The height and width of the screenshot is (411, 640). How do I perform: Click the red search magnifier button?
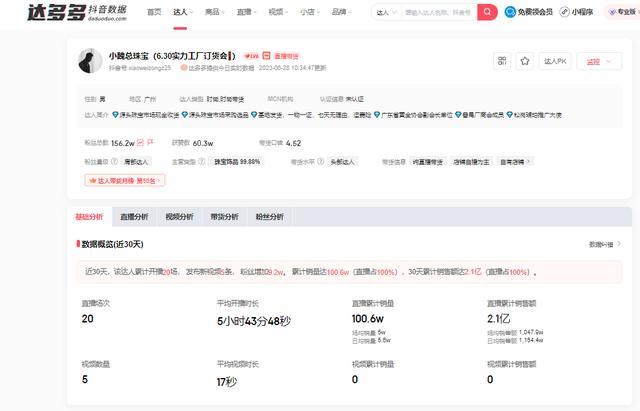(x=487, y=12)
